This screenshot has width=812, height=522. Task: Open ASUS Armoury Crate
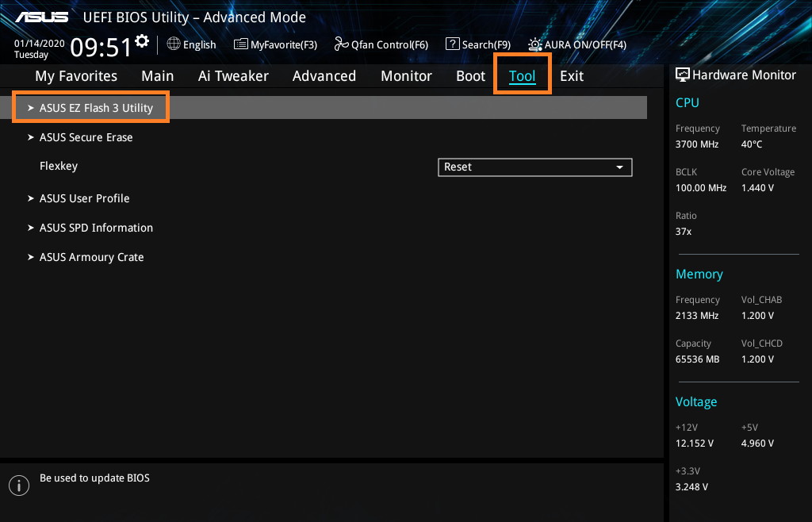tap(92, 257)
